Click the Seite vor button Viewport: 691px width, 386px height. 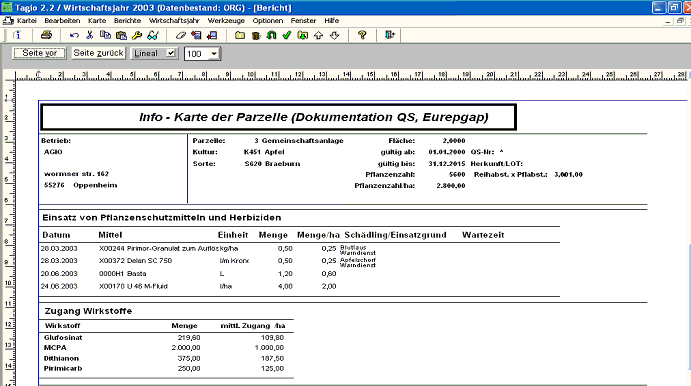[39, 53]
